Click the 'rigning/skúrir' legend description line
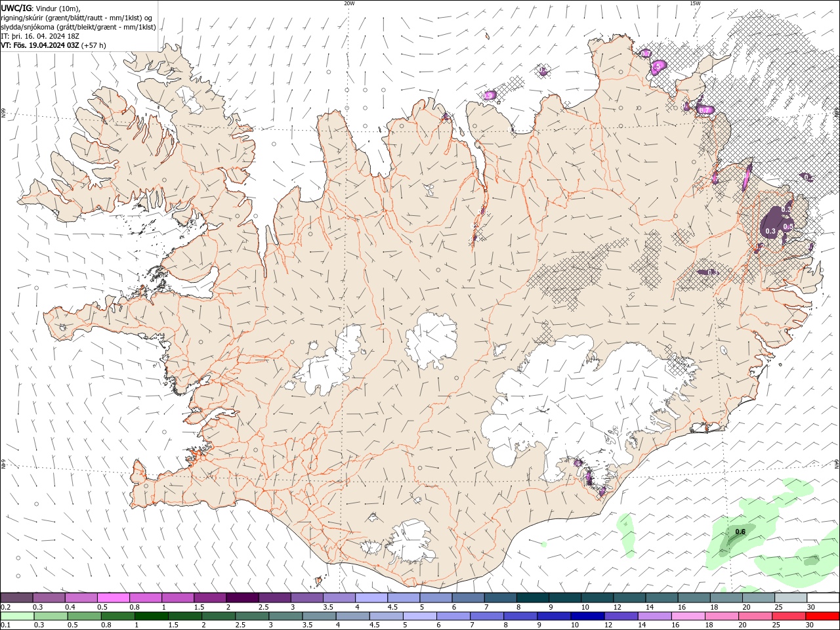This screenshot has width=840, height=630. tap(77, 18)
